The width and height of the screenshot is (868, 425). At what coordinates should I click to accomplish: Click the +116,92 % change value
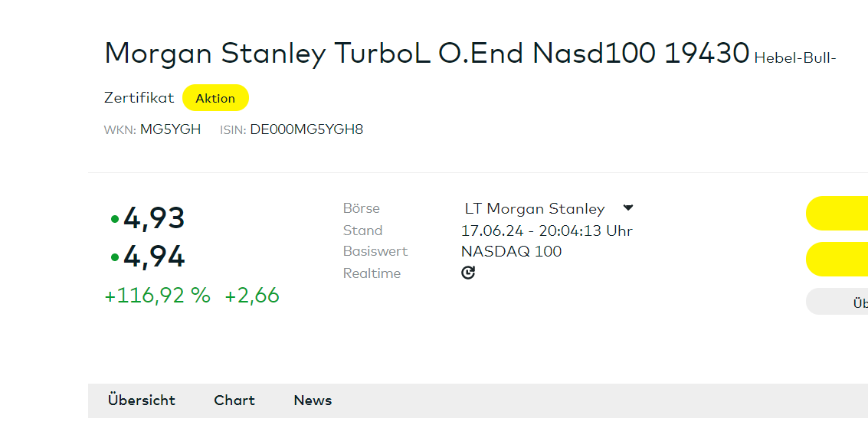click(x=158, y=296)
